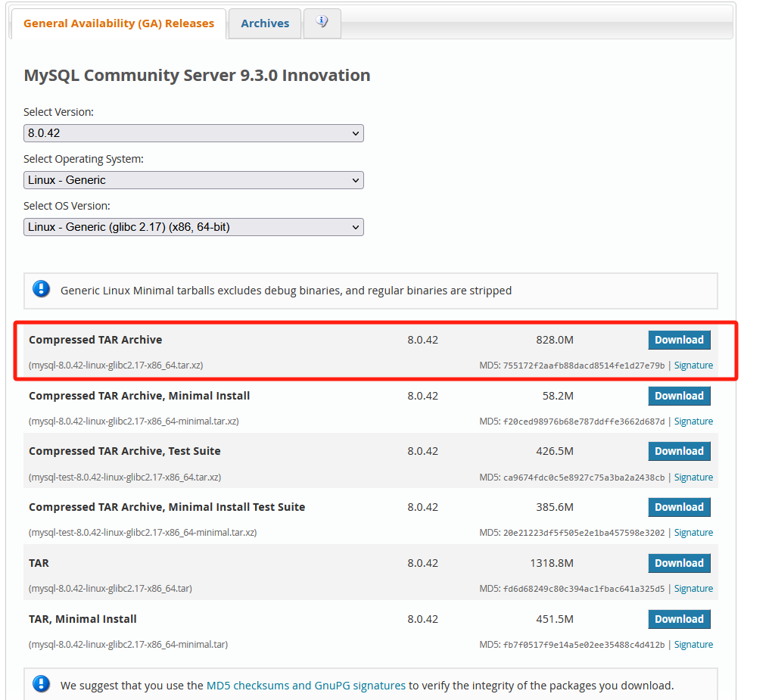772x700 pixels.
Task: Click MD5 hash 20e21223df5f505e2e1ba457598e3202
Action: tap(584, 533)
